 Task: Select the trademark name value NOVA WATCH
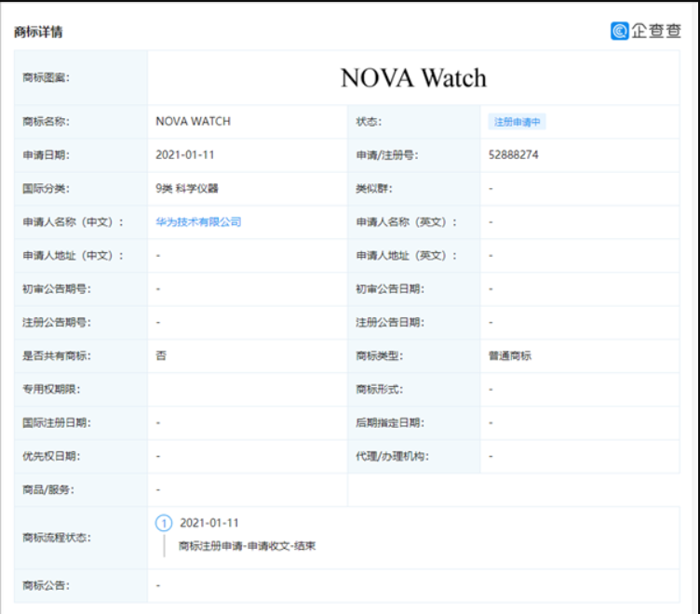(x=194, y=121)
